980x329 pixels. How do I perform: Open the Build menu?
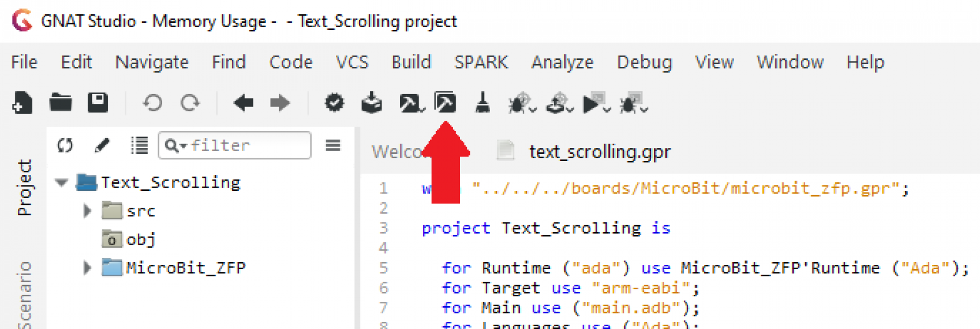pos(411,62)
